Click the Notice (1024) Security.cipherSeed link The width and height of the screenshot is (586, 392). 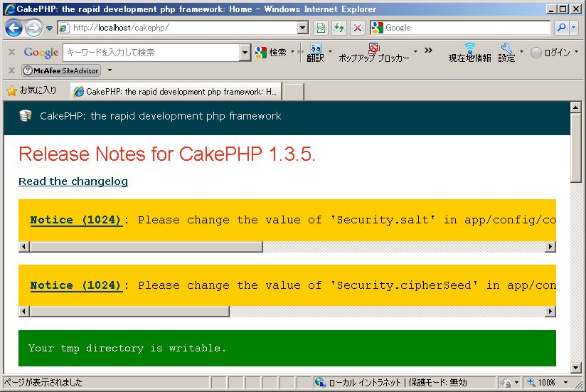tap(76, 285)
